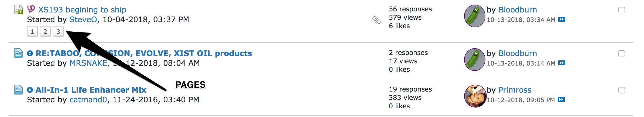This screenshot has width=644, height=117.
Task: Check the All-In-1 Life Enhancer Mix checkbox
Action: point(622,90)
